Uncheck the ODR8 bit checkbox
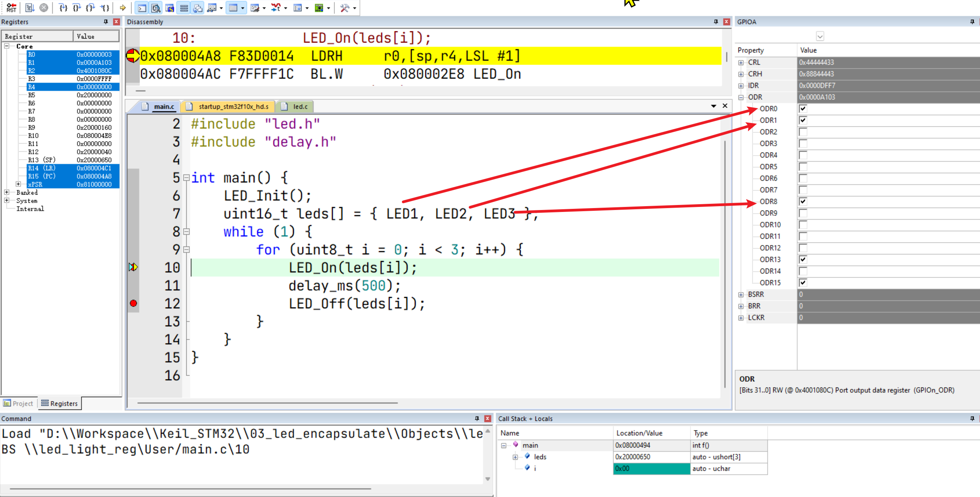Image resolution: width=980 pixels, height=497 pixels. pyautogui.click(x=803, y=202)
